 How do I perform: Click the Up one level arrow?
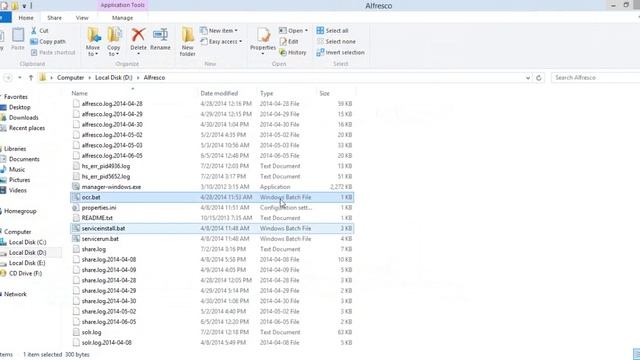[31, 78]
